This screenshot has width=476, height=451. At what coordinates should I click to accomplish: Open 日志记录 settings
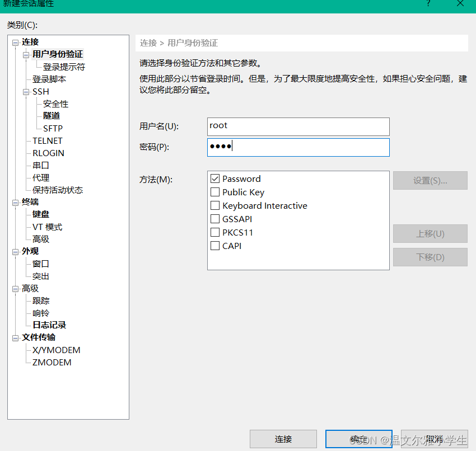49,325
